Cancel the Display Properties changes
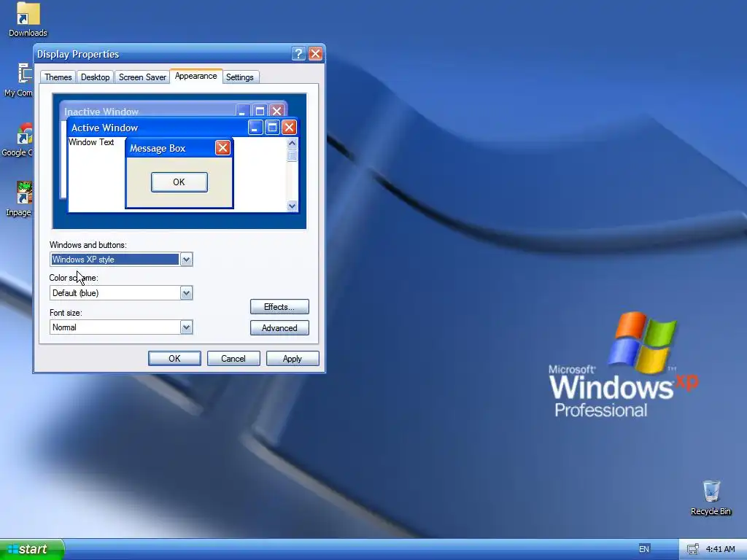747x560 pixels. pyautogui.click(x=233, y=359)
